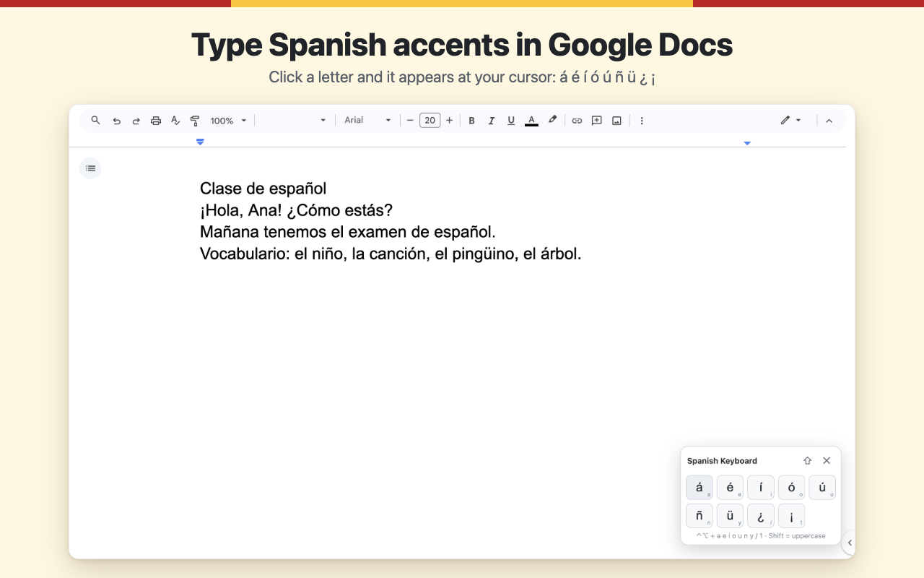Insert ¡ from the Spanish Keyboard
Image resolution: width=924 pixels, height=578 pixels.
[x=791, y=516]
